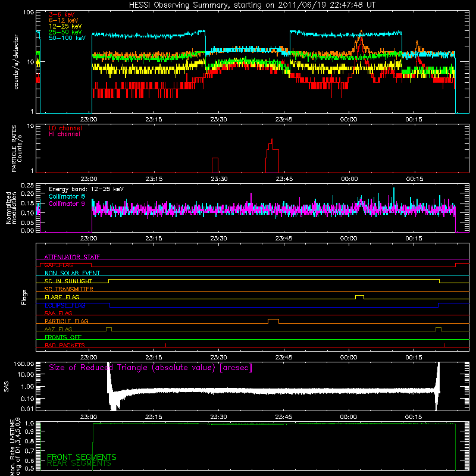Image resolution: width=476 pixels, height=476 pixels.
Task: Click the 23:45 label under the particle rates plot
Action: pos(284,179)
